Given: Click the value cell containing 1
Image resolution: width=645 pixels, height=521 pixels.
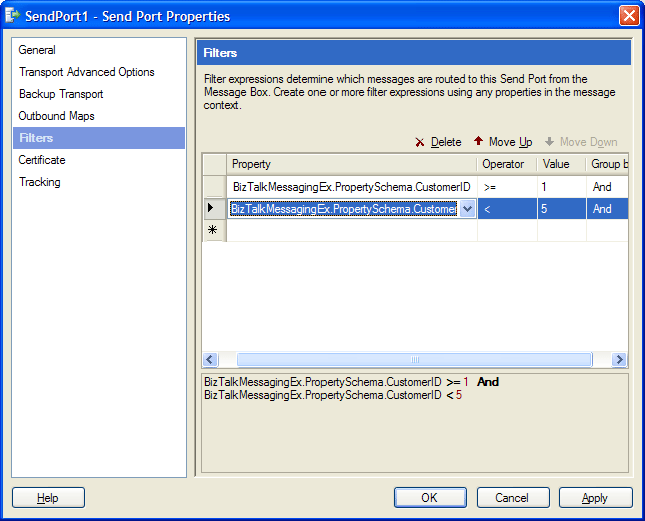Looking at the screenshot, I should [x=561, y=187].
